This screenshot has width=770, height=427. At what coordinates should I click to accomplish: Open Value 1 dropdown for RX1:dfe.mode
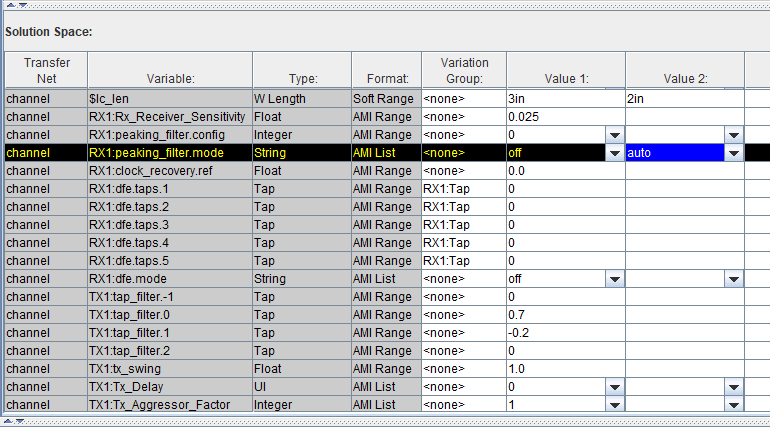click(615, 279)
